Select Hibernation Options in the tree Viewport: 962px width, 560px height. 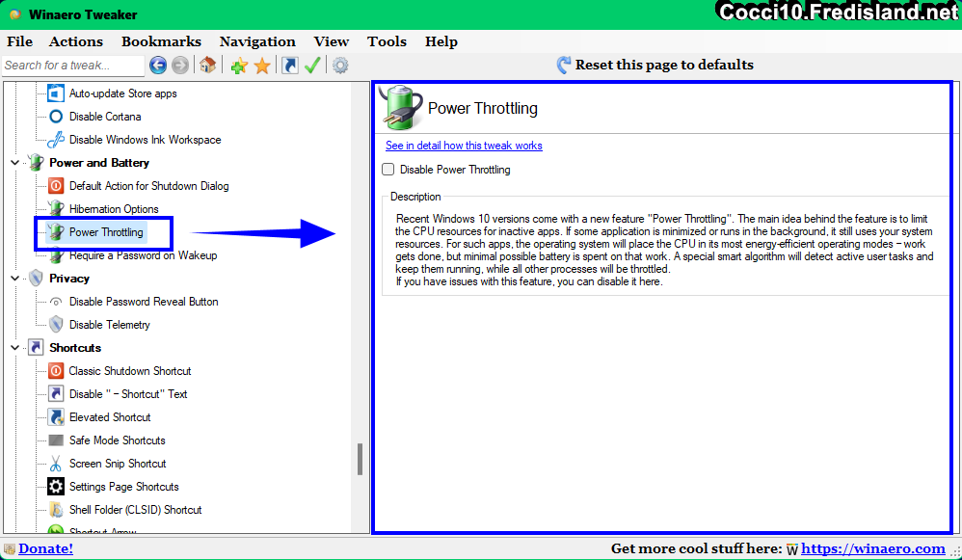tap(114, 209)
